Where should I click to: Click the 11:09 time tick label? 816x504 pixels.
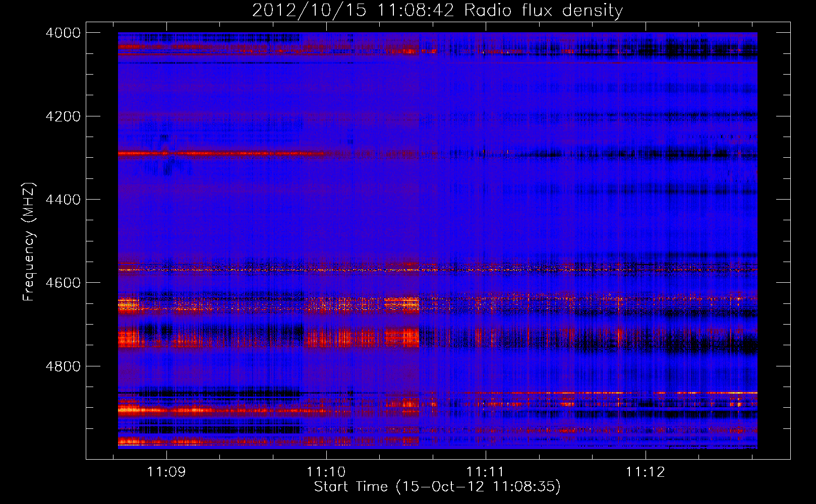coord(166,472)
